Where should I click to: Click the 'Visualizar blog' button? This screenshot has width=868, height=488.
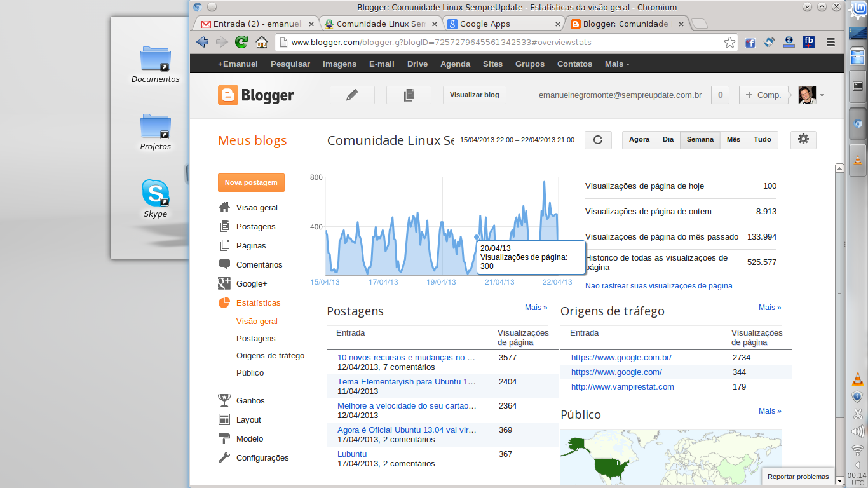point(475,95)
